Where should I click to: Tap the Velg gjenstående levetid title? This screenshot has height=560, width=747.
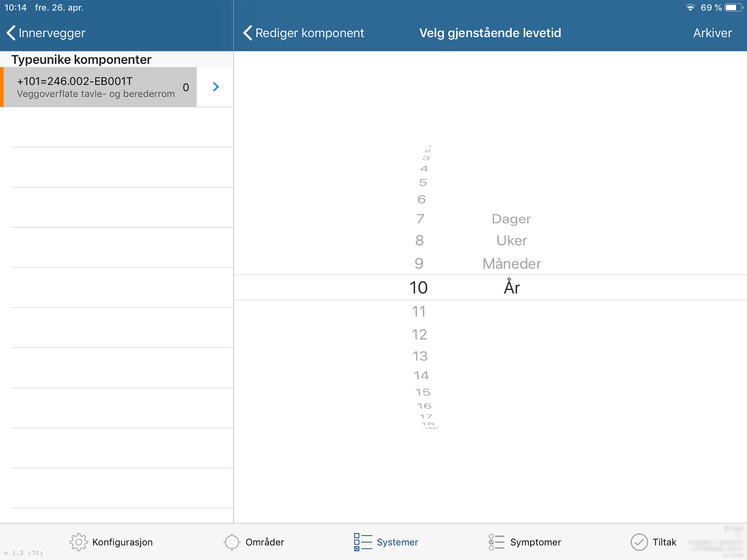point(490,33)
